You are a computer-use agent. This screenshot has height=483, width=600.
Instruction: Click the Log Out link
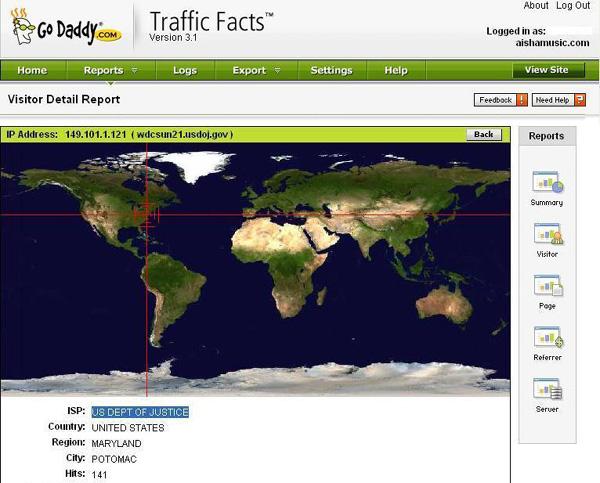[573, 6]
